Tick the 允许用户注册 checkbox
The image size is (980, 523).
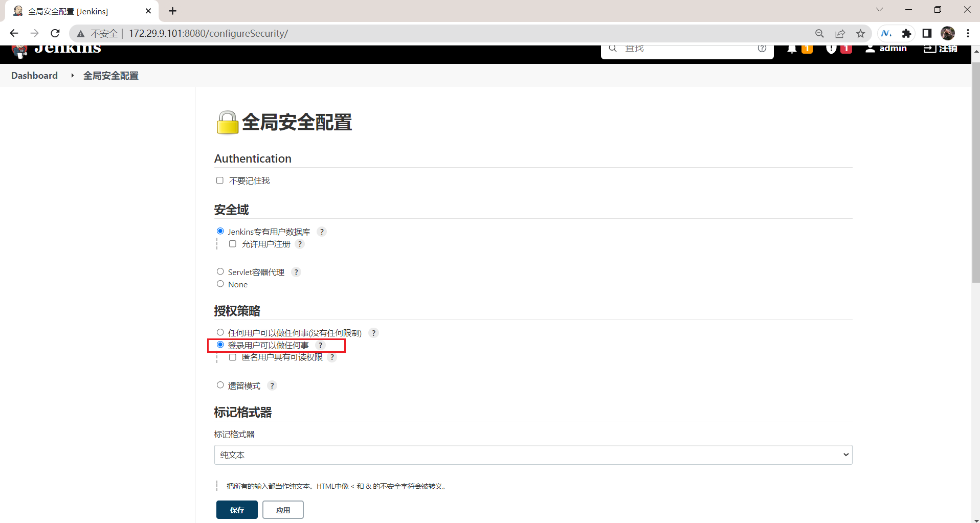[x=233, y=244]
